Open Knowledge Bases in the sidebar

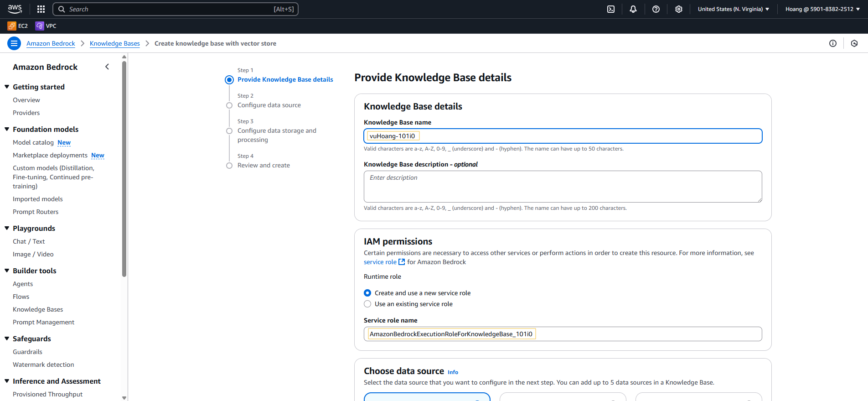coord(38,309)
